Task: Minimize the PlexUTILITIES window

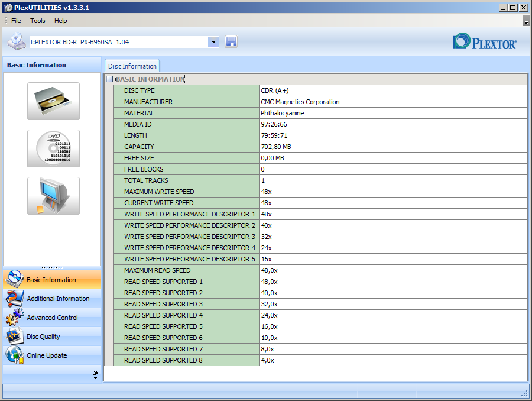Action: 504,7
